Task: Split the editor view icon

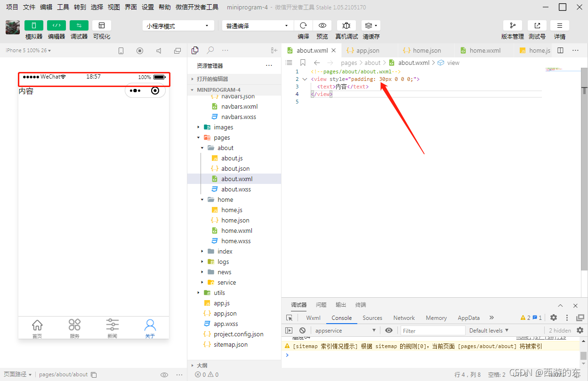Action: (560, 50)
